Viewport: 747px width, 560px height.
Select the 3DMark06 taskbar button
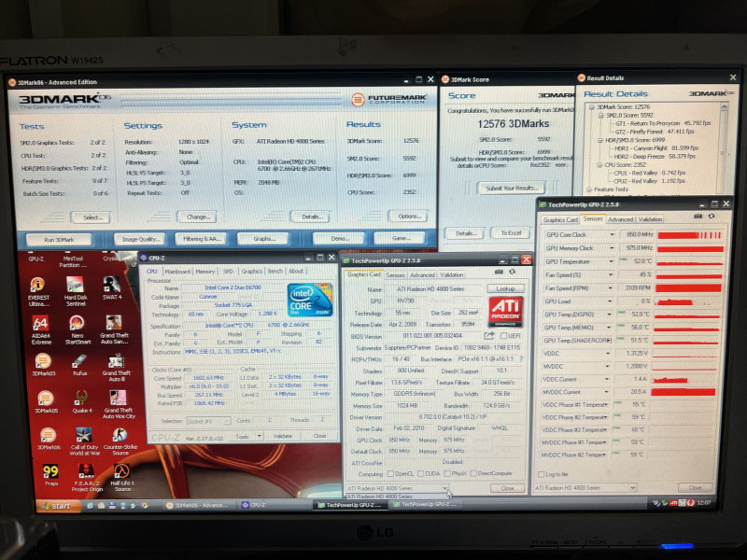click(199, 505)
